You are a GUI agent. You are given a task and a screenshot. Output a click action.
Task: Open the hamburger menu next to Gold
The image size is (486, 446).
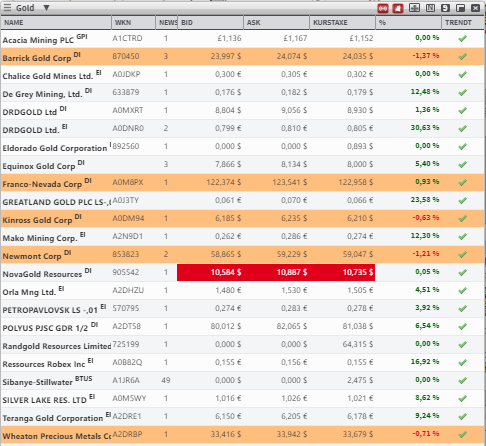pos(7,8)
